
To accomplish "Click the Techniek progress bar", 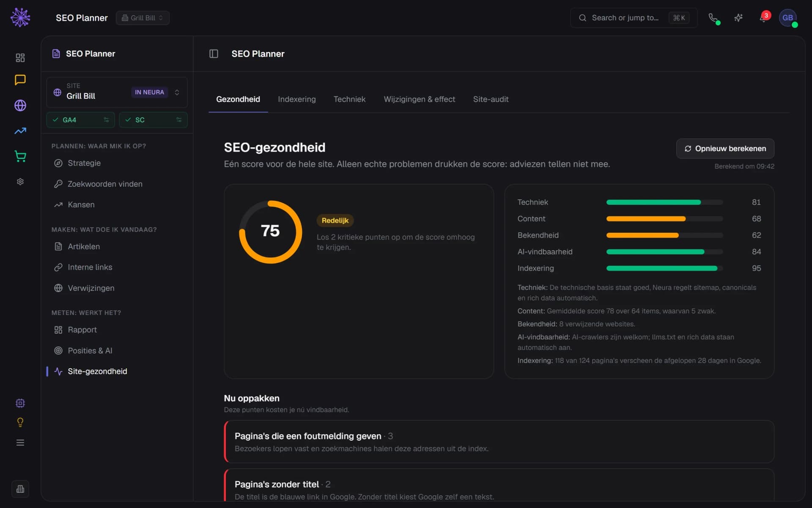I will (664, 202).
